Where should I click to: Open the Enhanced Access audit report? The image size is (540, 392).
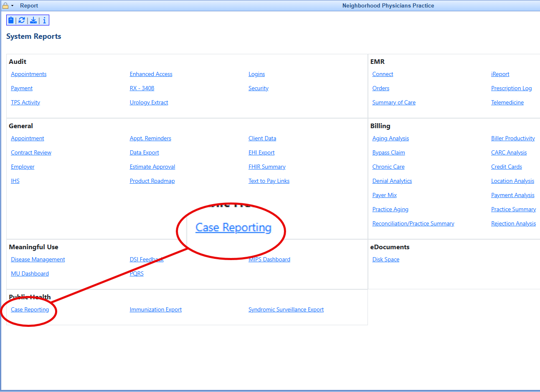point(151,74)
